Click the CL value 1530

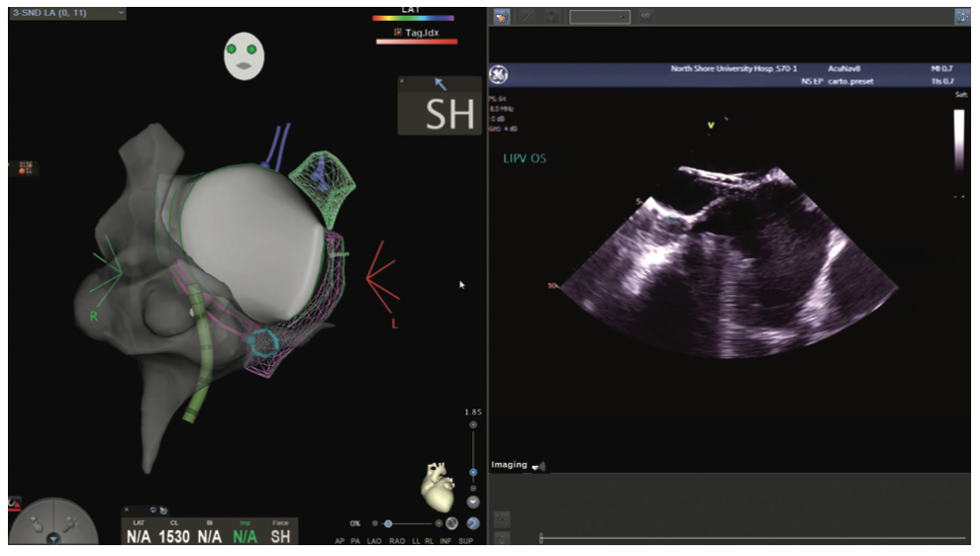(x=174, y=536)
